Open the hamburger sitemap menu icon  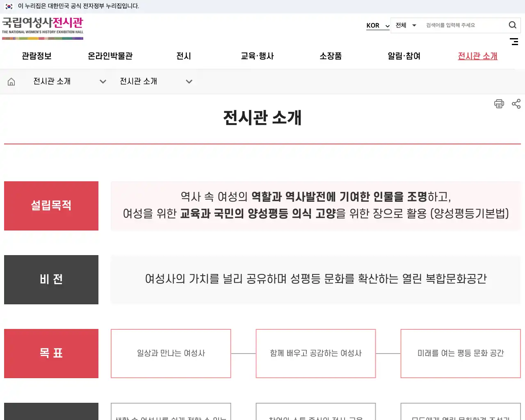pyautogui.click(x=514, y=41)
